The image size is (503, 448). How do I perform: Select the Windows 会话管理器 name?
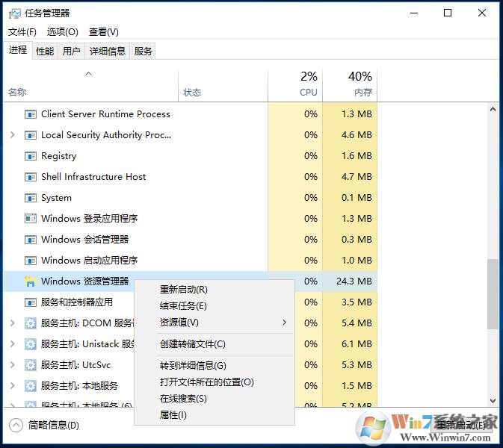[x=85, y=240]
